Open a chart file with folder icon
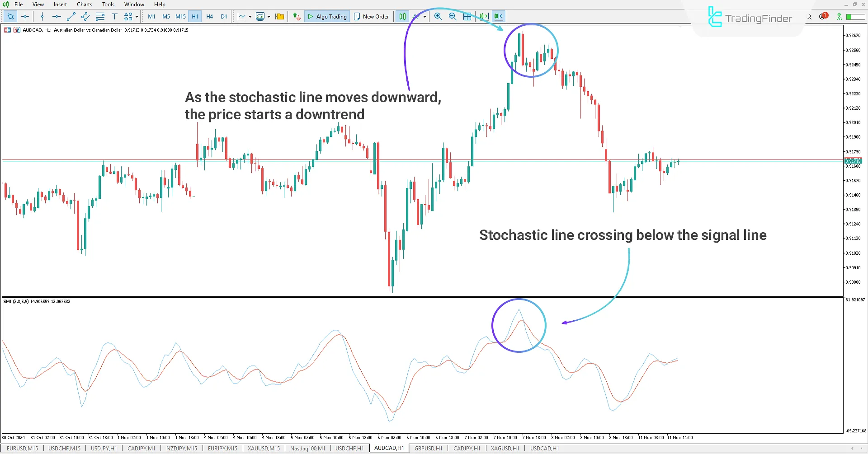Screen dimensions: 868x454 pyautogui.click(x=279, y=16)
